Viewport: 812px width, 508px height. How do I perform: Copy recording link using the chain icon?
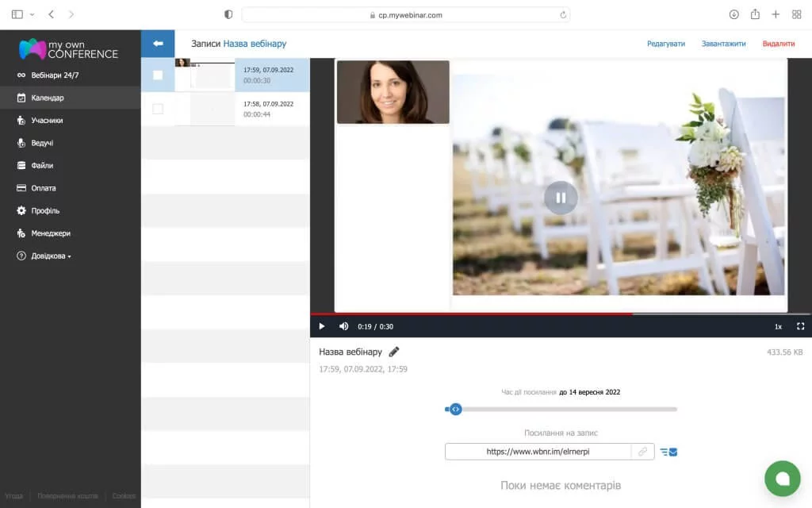(642, 452)
